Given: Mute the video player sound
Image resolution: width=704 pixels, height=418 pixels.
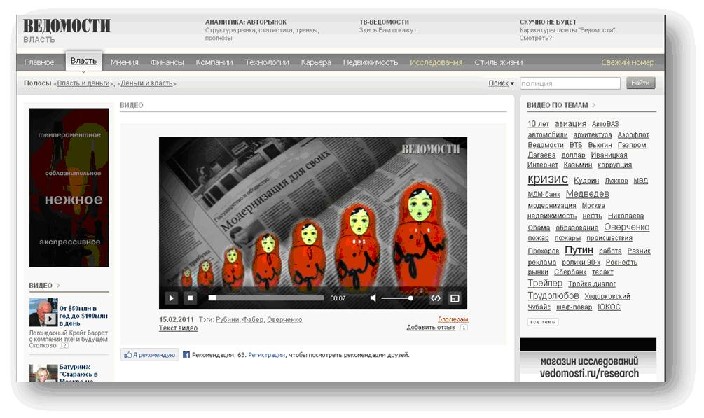Looking at the screenshot, I should tap(373, 298).
